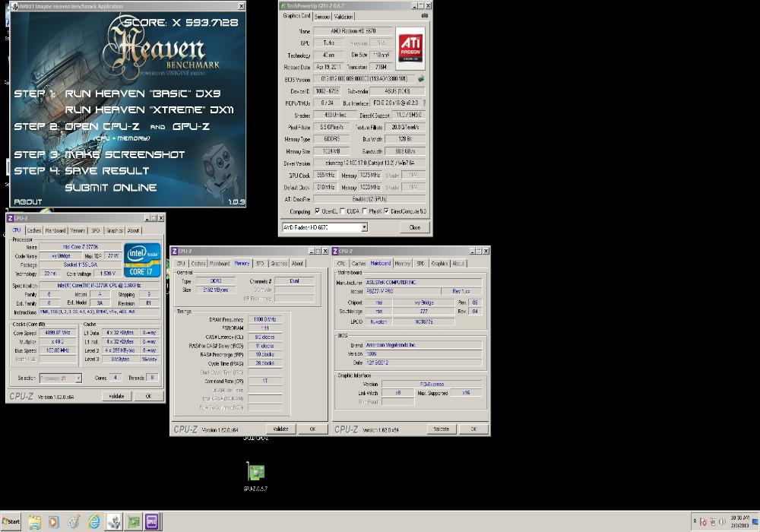
Task: Open About tab in CPU-Z memory window
Action: [x=297, y=264]
